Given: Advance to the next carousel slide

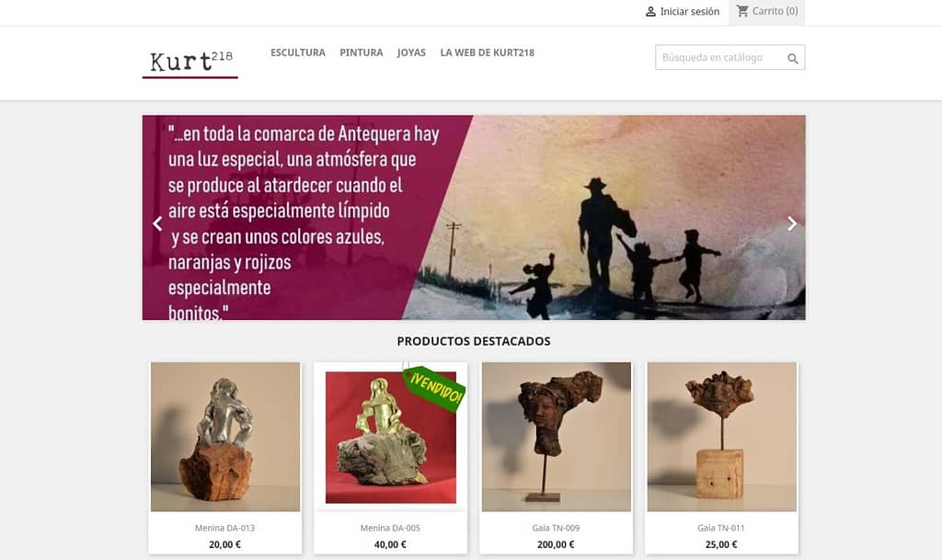Looking at the screenshot, I should pos(792,223).
